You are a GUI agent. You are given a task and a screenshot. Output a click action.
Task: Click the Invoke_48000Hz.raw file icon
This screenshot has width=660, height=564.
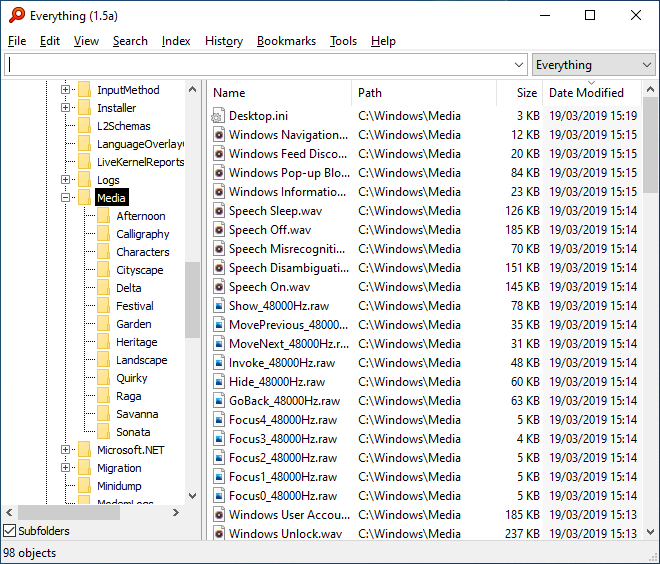click(218, 363)
